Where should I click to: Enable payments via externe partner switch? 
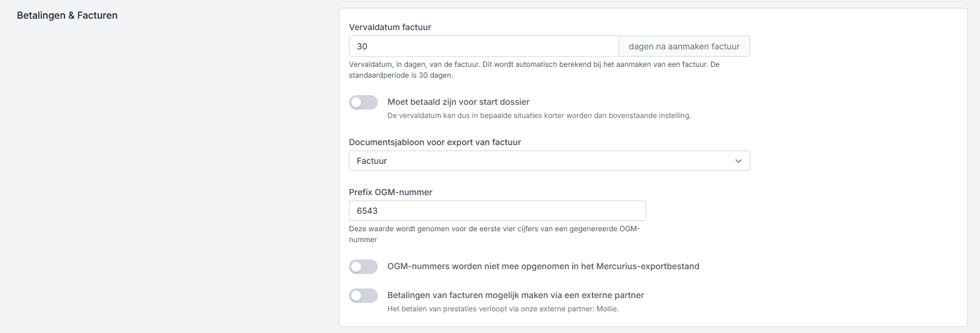(363, 296)
